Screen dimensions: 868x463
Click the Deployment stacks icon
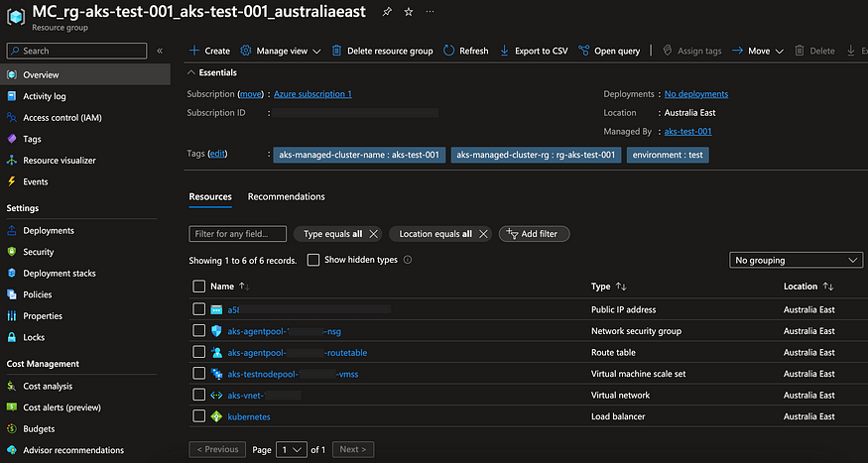pyautogui.click(x=12, y=274)
